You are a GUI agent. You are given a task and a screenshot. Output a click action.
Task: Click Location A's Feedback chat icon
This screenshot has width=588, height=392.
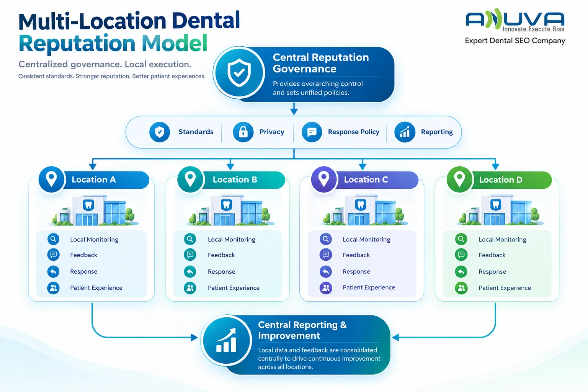coord(54,255)
